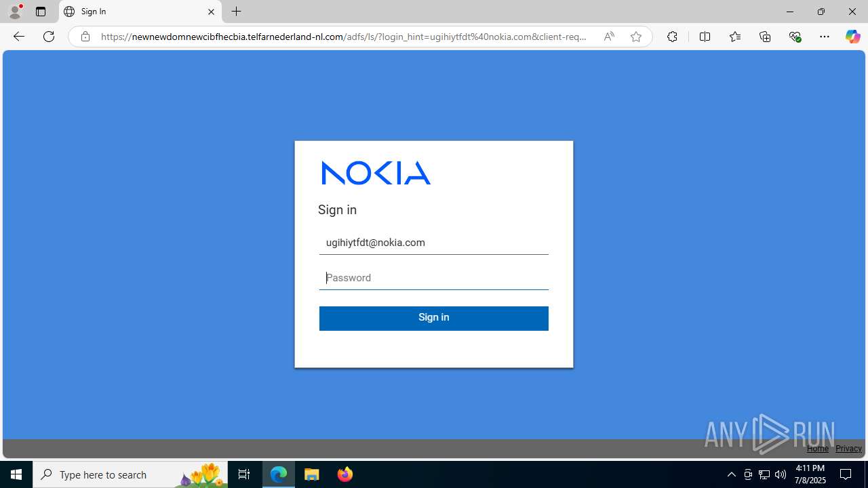The height and width of the screenshot is (488, 868).
Task: Open Firefox from taskbar
Action: 344,474
